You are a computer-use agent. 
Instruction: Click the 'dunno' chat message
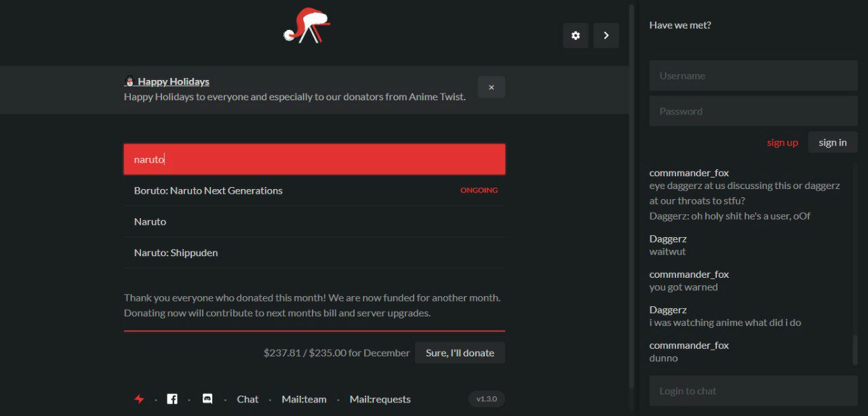point(664,358)
